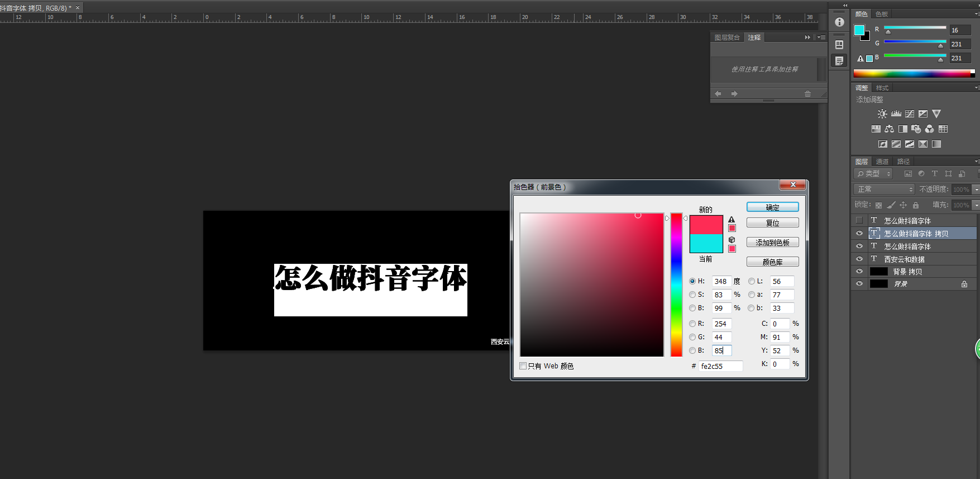This screenshot has width=980, height=479.
Task: Switch to the 图层复合 layer comps tab
Action: coord(727,37)
